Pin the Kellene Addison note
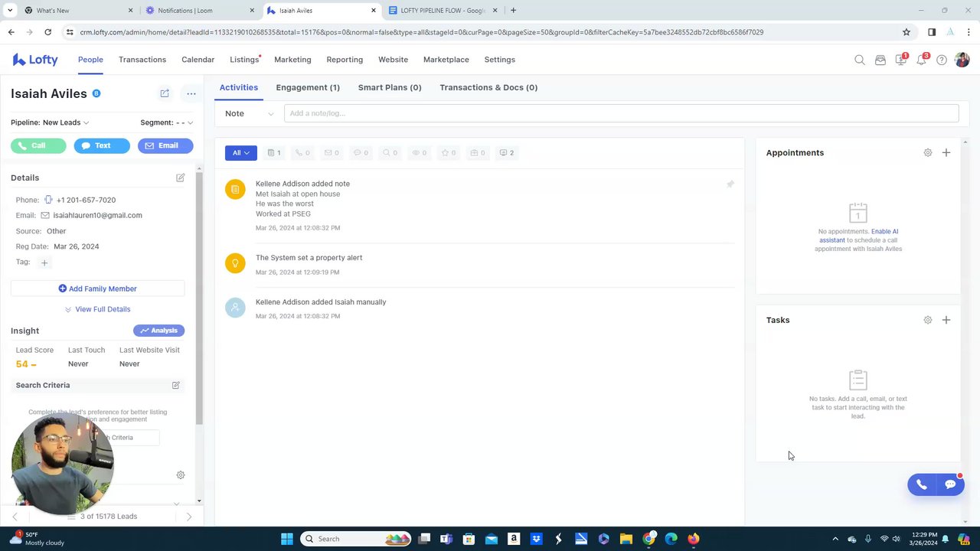The width and height of the screenshot is (980, 551). pos(730,184)
